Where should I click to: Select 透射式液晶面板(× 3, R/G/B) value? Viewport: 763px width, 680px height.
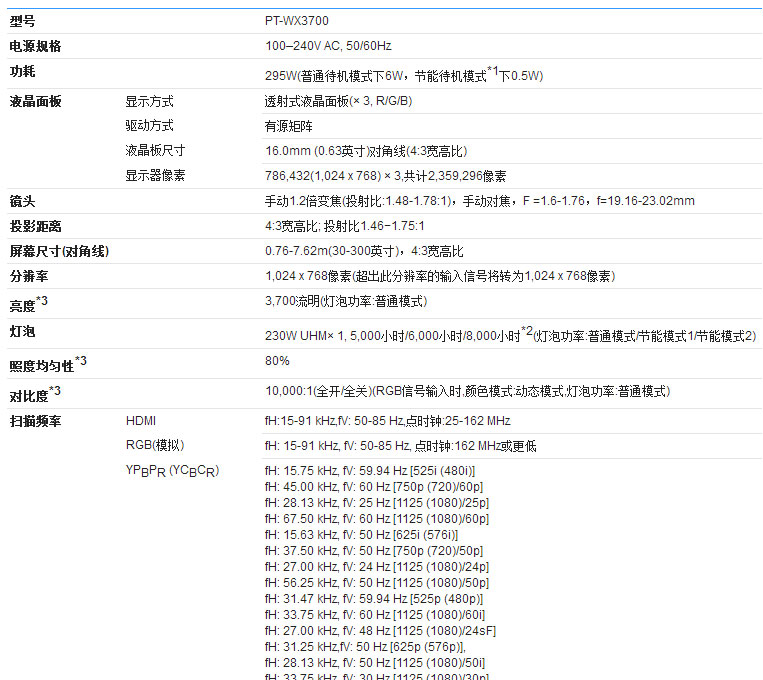tap(338, 101)
